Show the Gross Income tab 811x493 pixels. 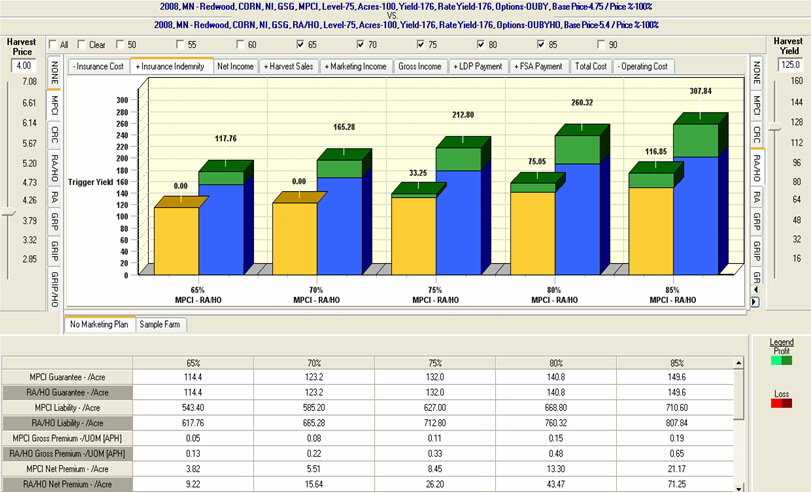(x=420, y=67)
